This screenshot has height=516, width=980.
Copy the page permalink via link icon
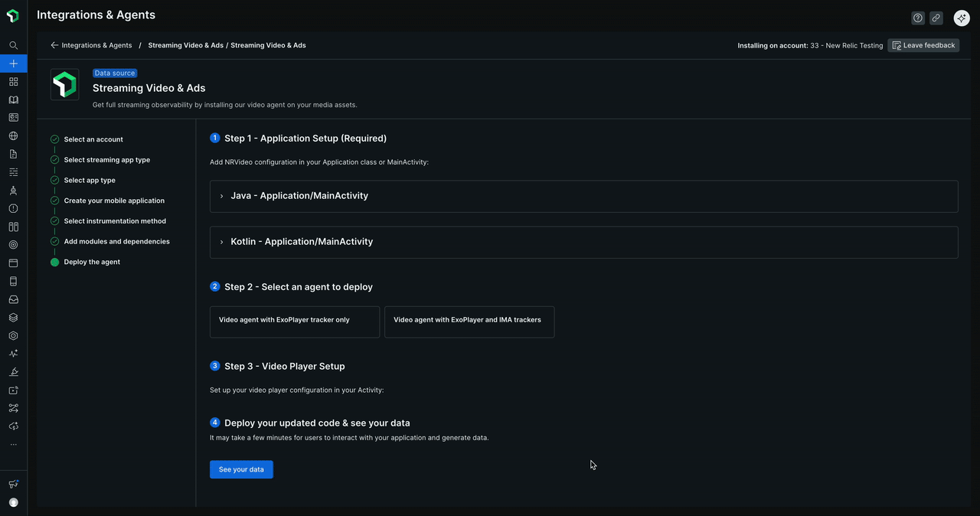[936, 18]
